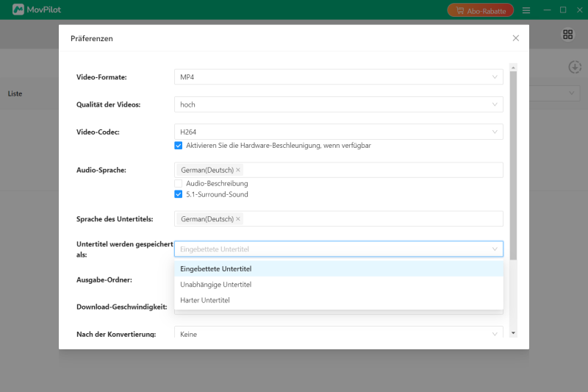The image size is (588, 392).
Task: Click the MP4 value text
Action: tap(187, 77)
